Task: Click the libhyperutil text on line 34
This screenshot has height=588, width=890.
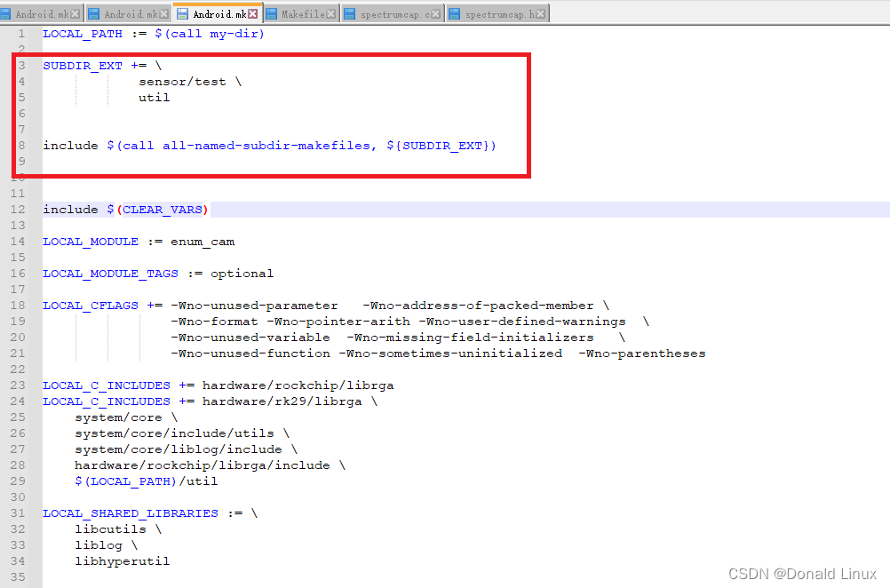Action: pos(123,561)
